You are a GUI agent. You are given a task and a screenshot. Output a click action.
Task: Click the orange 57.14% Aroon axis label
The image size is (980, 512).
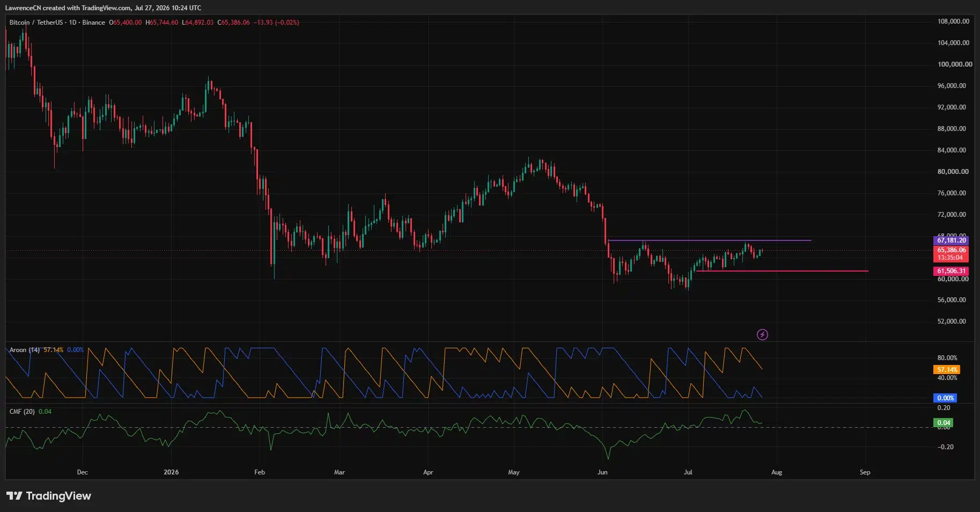pos(947,370)
